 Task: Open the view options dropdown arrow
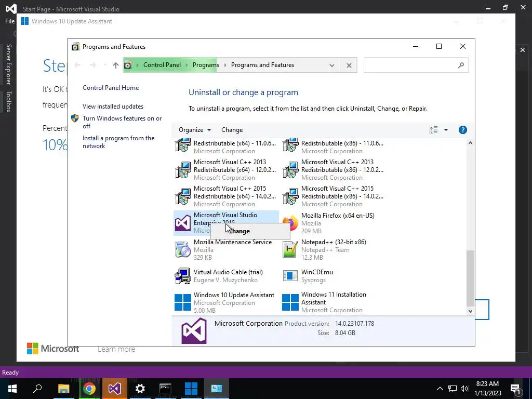pyautogui.click(x=446, y=130)
